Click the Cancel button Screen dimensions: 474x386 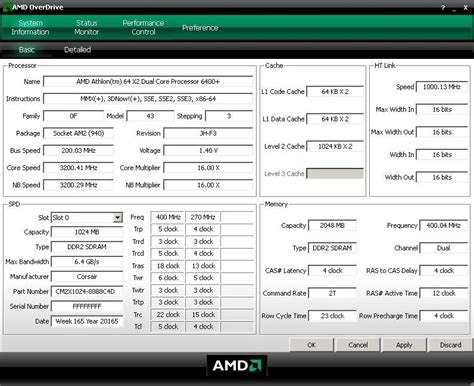[x=358, y=345]
